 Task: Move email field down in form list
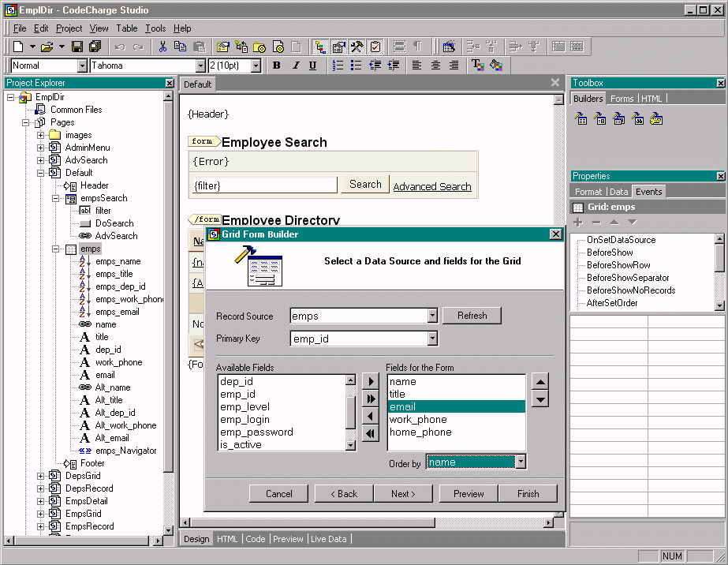click(x=540, y=399)
